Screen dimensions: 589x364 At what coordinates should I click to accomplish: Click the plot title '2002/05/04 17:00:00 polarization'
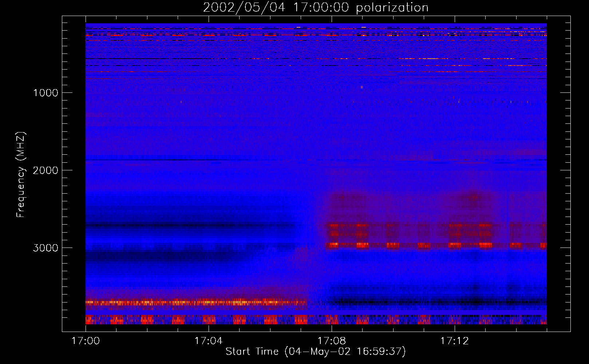(x=316, y=8)
